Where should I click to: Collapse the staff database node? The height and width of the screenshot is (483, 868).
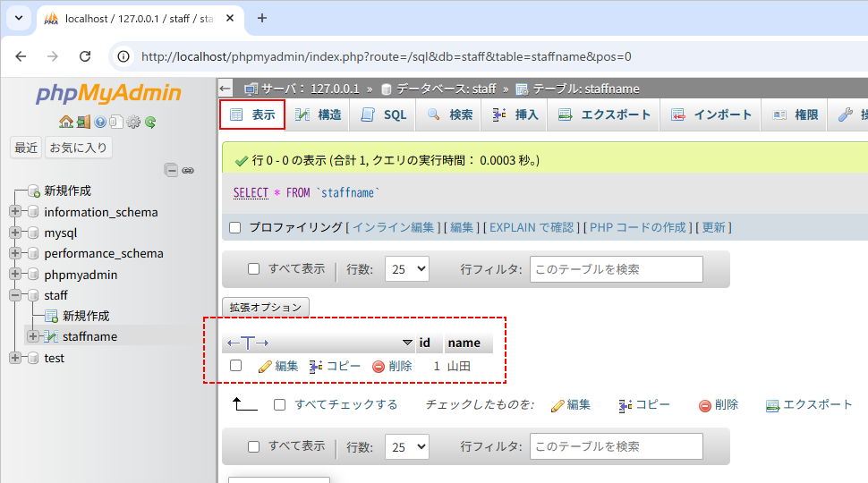click(x=15, y=295)
